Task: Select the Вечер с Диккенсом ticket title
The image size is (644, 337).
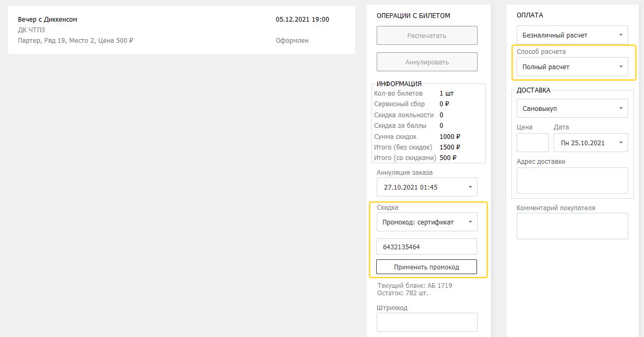Action: coord(48,20)
